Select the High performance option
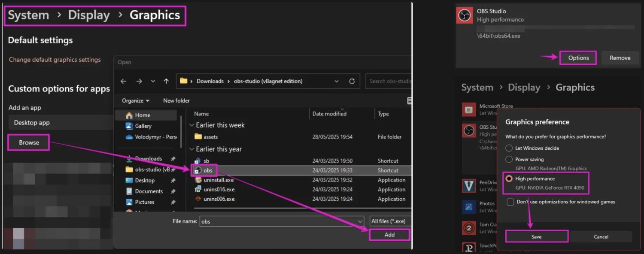644x254 pixels. coord(509,178)
